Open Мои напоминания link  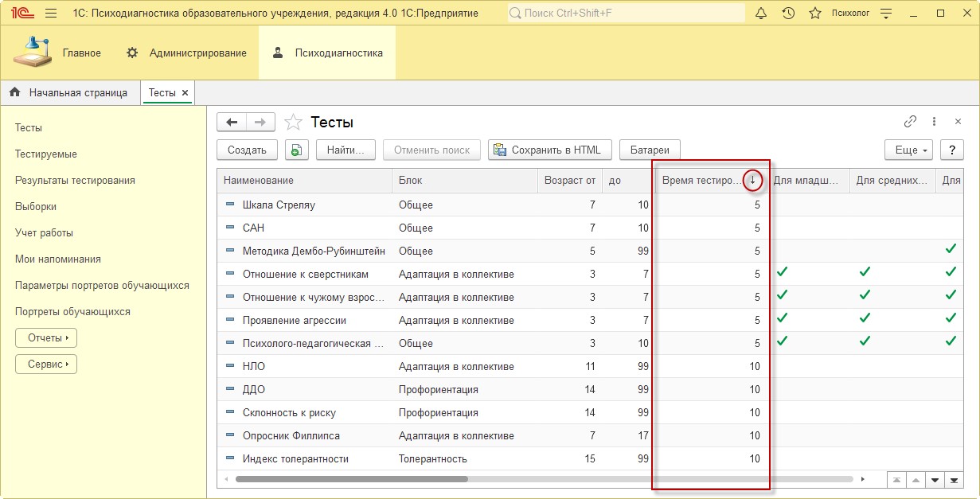58,259
